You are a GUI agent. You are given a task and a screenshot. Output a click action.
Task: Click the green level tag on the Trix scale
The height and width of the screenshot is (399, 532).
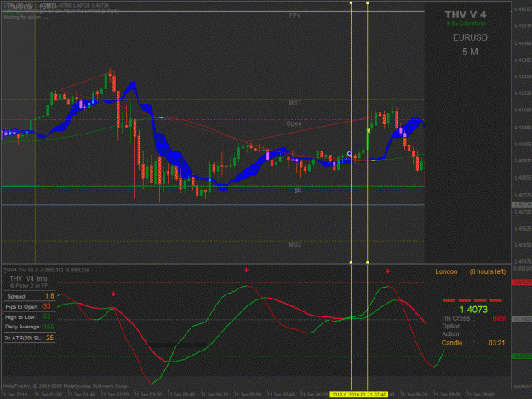[522, 356]
